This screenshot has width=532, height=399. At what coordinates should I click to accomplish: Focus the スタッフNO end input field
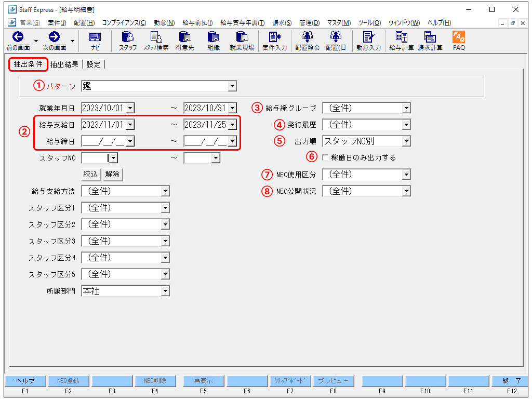pos(198,158)
